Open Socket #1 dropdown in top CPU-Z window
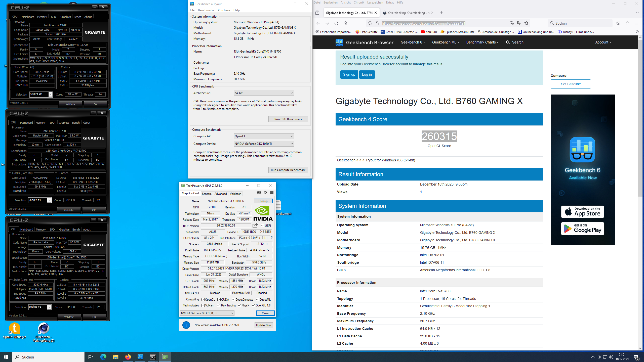 tap(41, 94)
